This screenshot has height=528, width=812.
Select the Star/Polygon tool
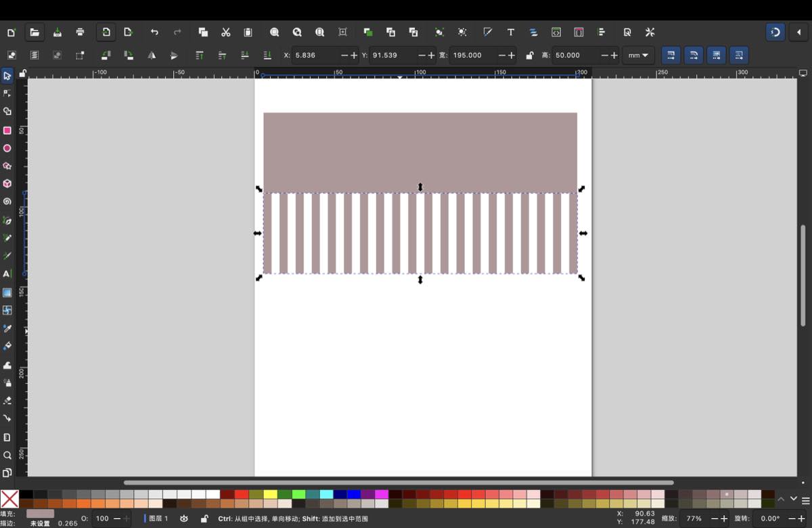coord(7,166)
